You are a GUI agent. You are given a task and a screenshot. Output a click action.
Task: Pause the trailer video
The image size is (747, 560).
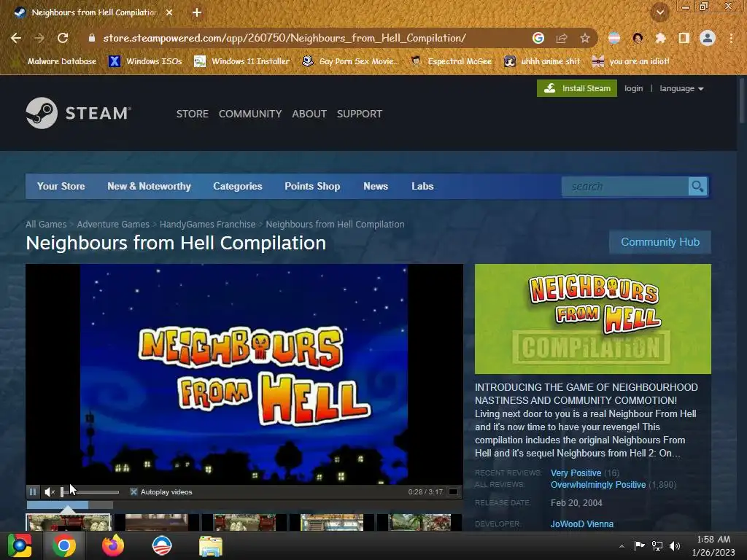(33, 492)
